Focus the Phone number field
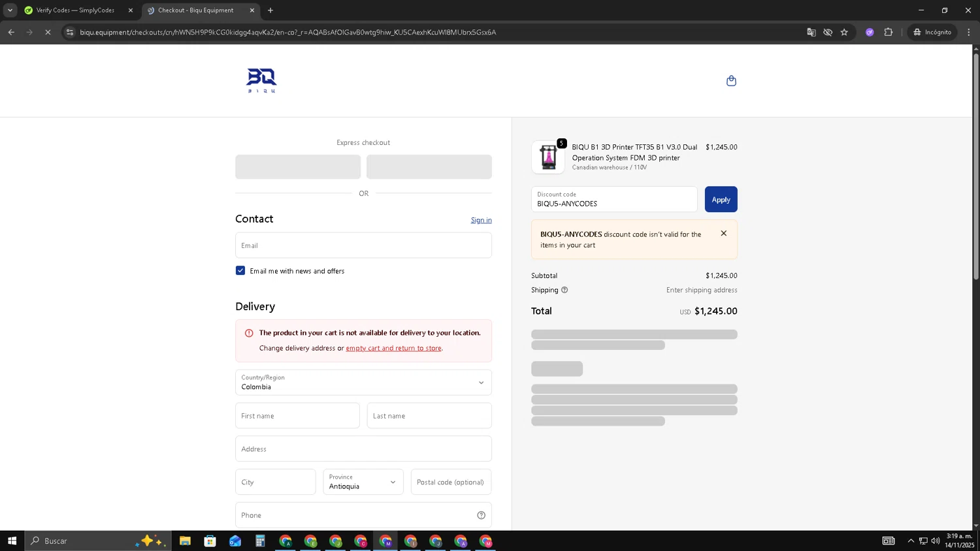 click(363, 515)
